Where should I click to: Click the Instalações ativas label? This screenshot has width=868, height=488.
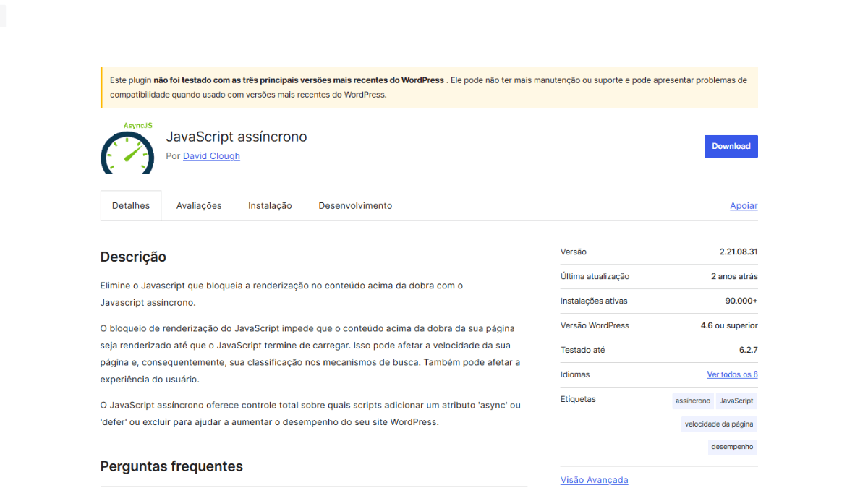tap(594, 301)
